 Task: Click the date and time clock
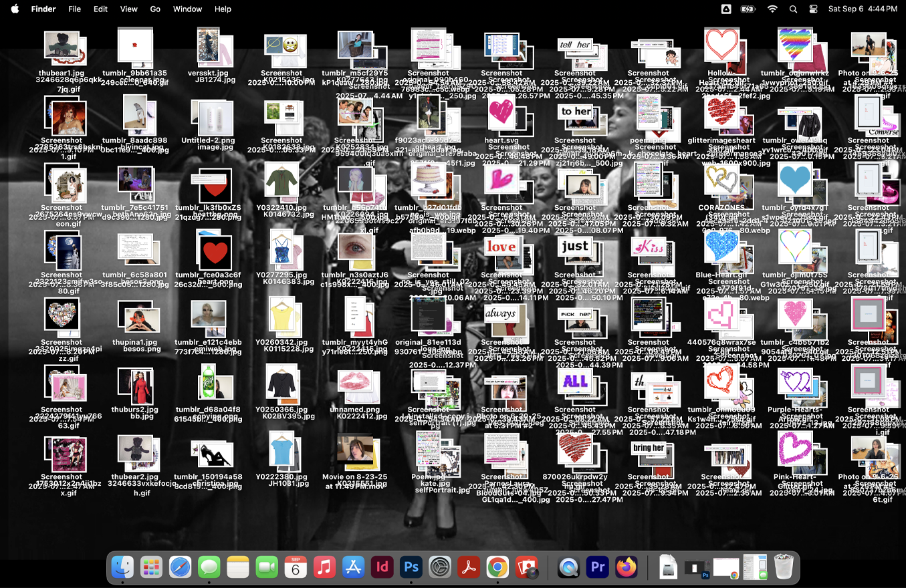(x=863, y=9)
